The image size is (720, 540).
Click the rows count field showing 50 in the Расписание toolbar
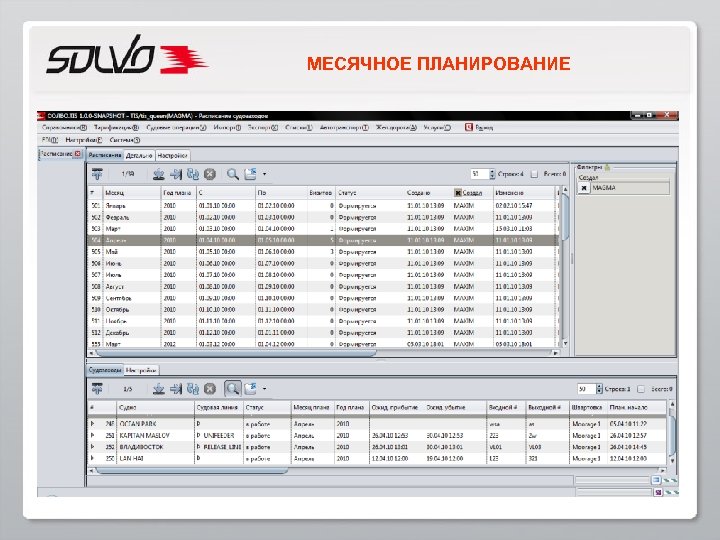pyautogui.click(x=480, y=174)
